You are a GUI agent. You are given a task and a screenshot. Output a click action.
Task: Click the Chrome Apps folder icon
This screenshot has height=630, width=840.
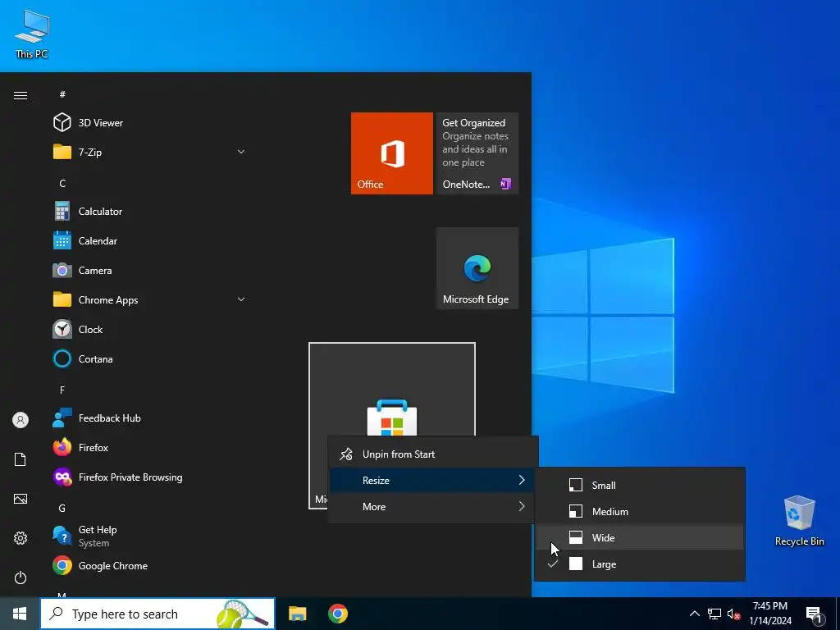click(62, 299)
